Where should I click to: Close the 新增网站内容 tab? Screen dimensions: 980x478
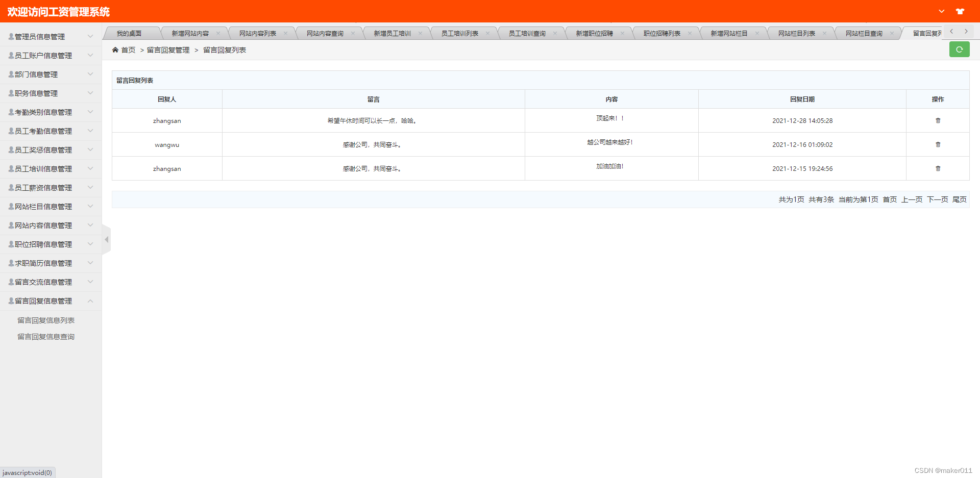click(218, 33)
